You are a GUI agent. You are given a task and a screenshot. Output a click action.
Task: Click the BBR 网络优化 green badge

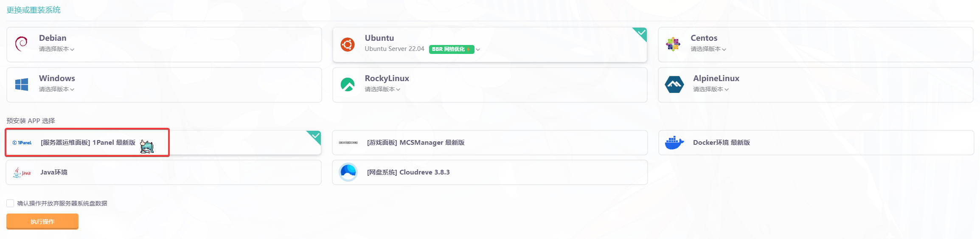[x=452, y=49]
